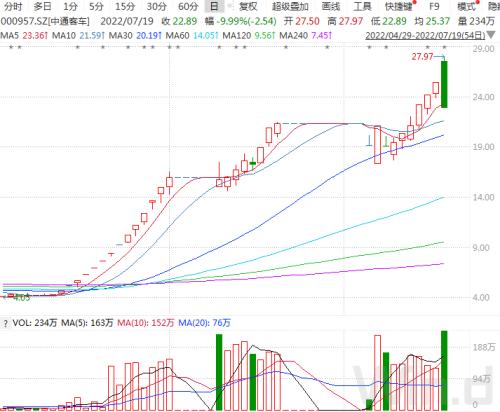Switch to the 多日 multi-day view
Screen dimensions: 500x412
43,6
